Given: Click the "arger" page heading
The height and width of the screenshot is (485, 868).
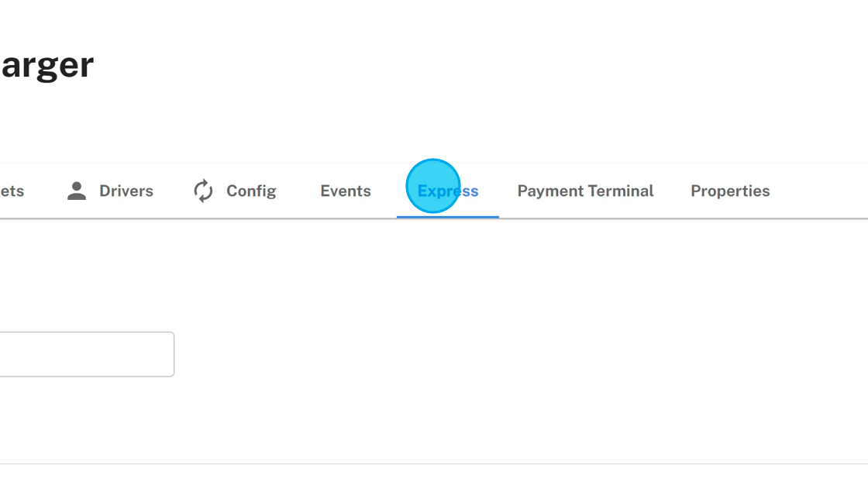Looking at the screenshot, I should [x=47, y=67].
